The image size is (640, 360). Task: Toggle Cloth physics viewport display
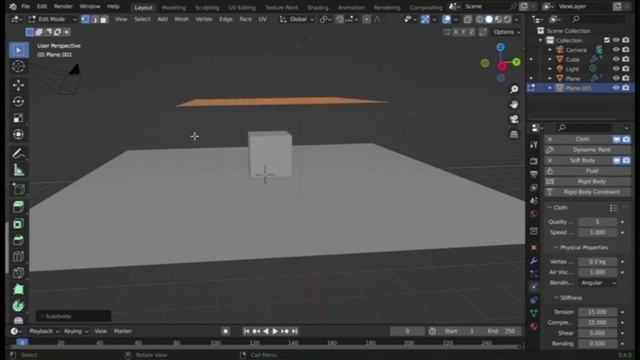(617, 140)
